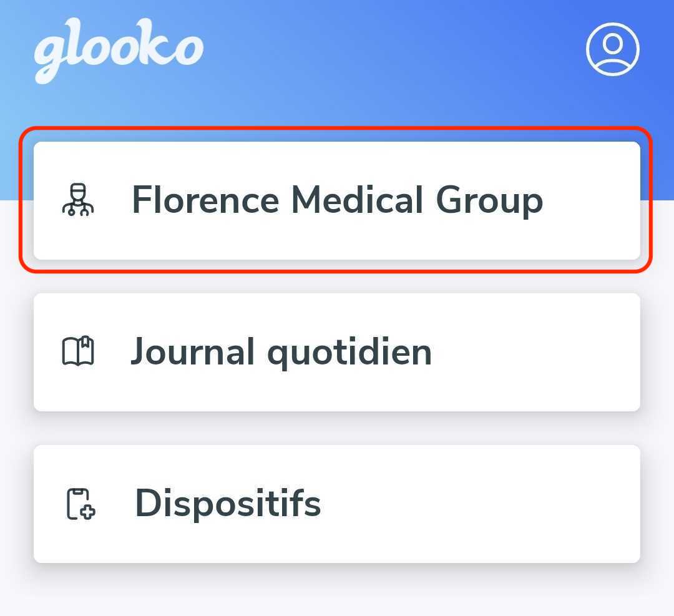Select the Florence Medical Group text
The image size is (674, 616).
click(338, 200)
